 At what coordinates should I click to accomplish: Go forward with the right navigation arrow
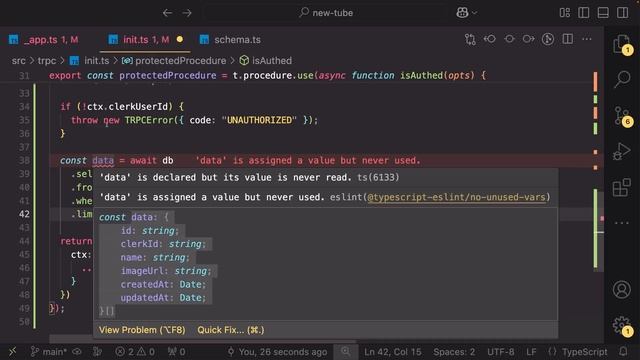click(x=187, y=13)
